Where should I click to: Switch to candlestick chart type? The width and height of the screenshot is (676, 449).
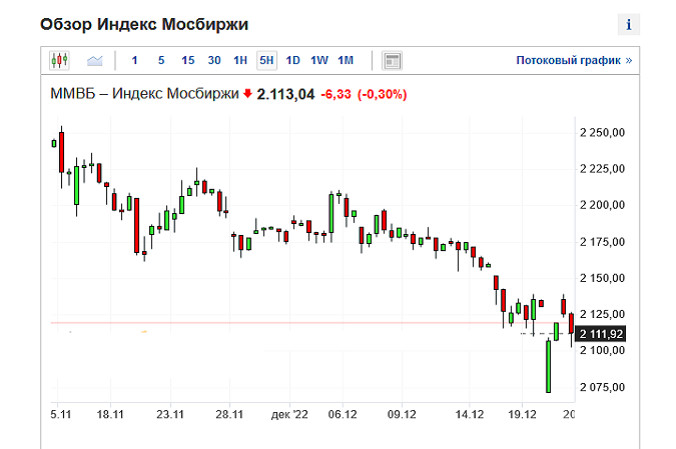(59, 60)
